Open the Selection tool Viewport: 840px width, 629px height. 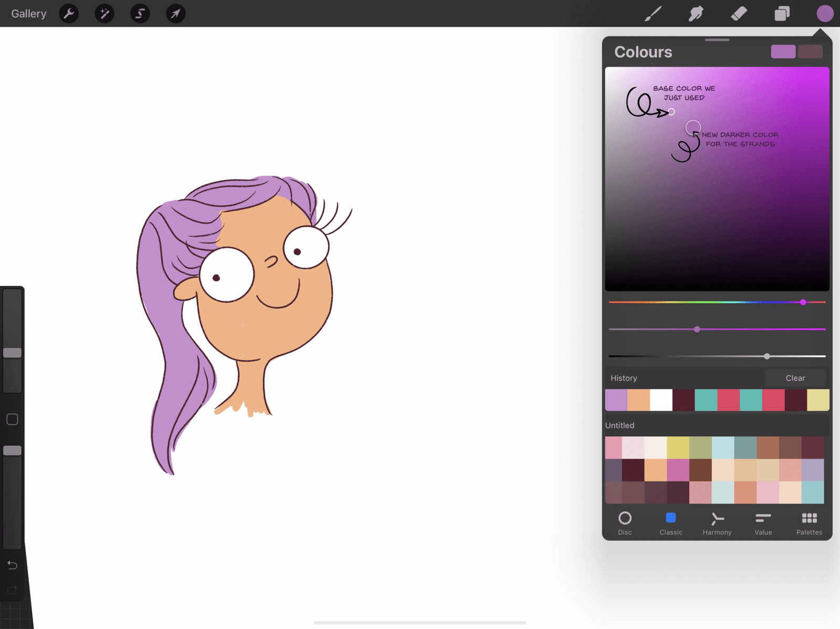(140, 14)
